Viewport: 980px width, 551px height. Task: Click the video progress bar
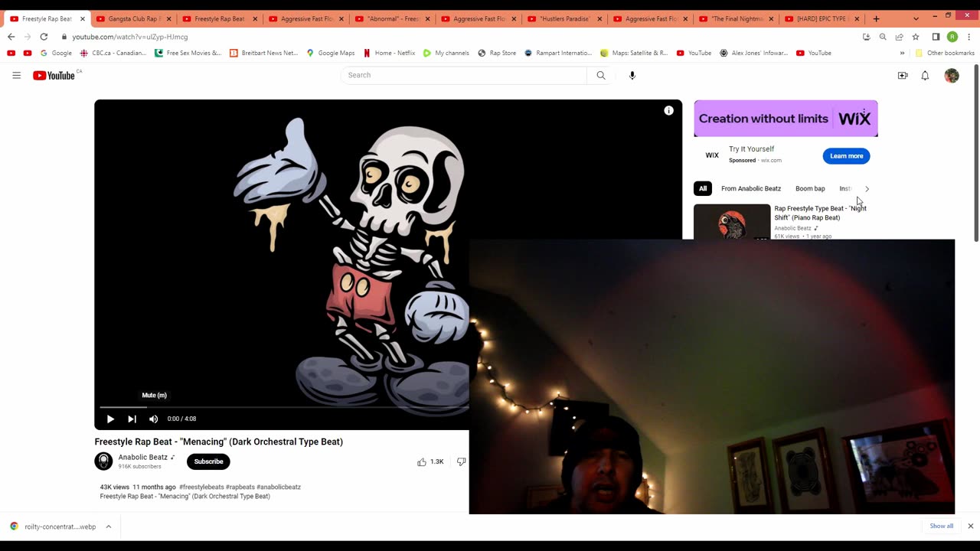coord(283,407)
